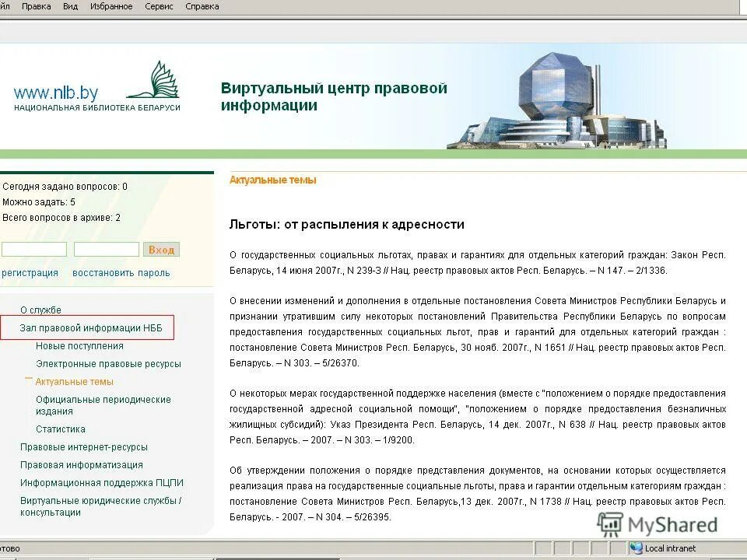Screen dimensions: 747x560
Task: Open Электронные правовые ресурсы item
Action: [108, 364]
